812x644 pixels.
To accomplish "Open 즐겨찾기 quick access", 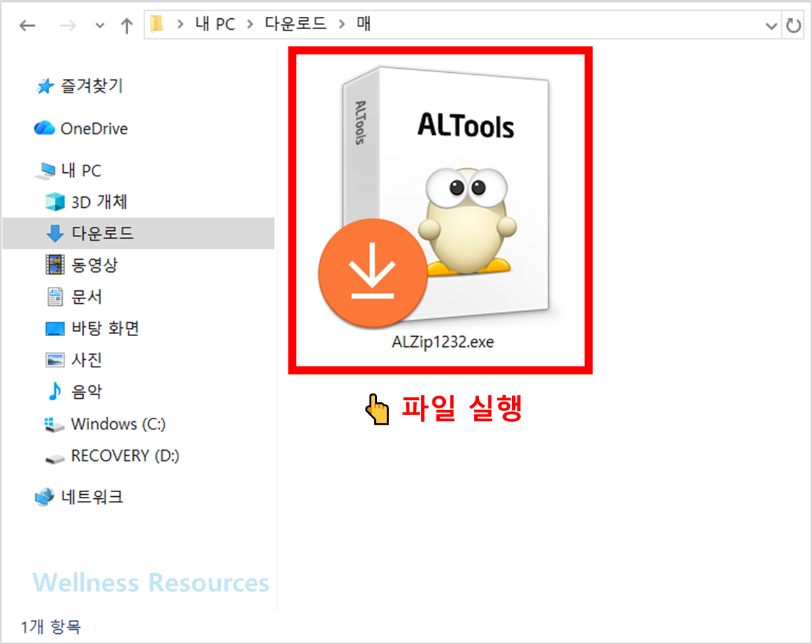I will point(91,86).
